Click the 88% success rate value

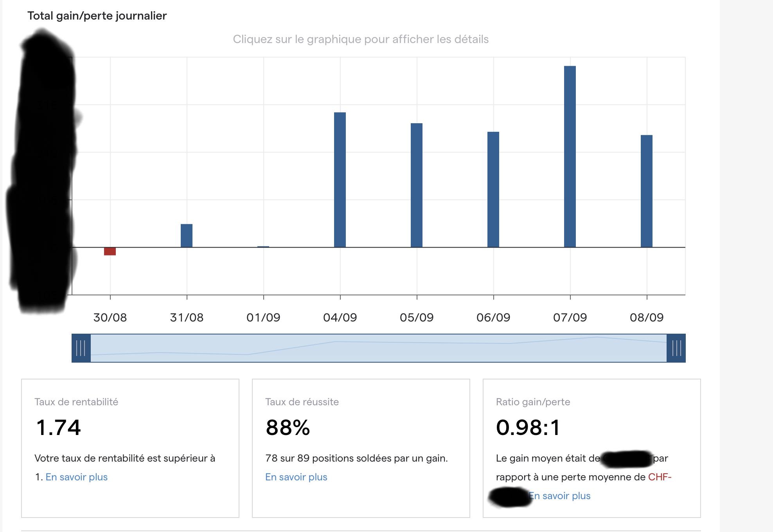pos(288,427)
